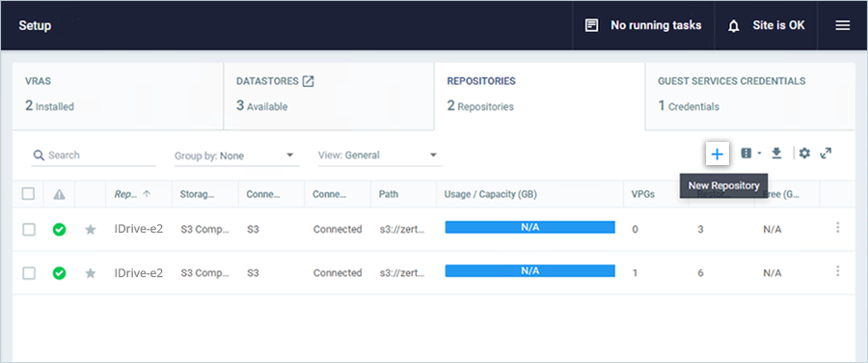Screen dimensions: 868x363
Task: Click green status check in row with 1 VPG
Action: click(x=59, y=272)
